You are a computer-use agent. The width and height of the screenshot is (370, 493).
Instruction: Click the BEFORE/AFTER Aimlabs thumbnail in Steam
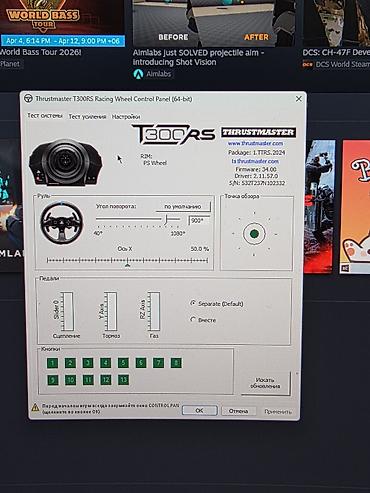click(214, 23)
